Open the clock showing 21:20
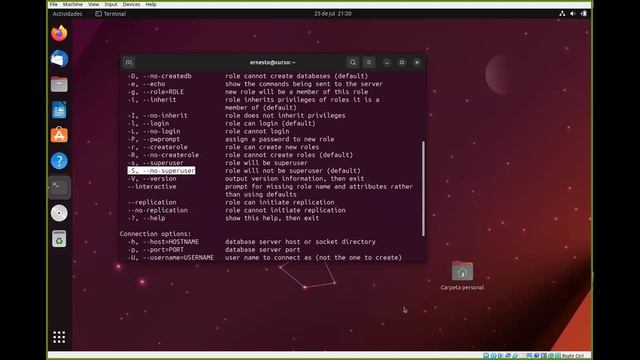Screen dimensions: 640x360 point(333,13)
